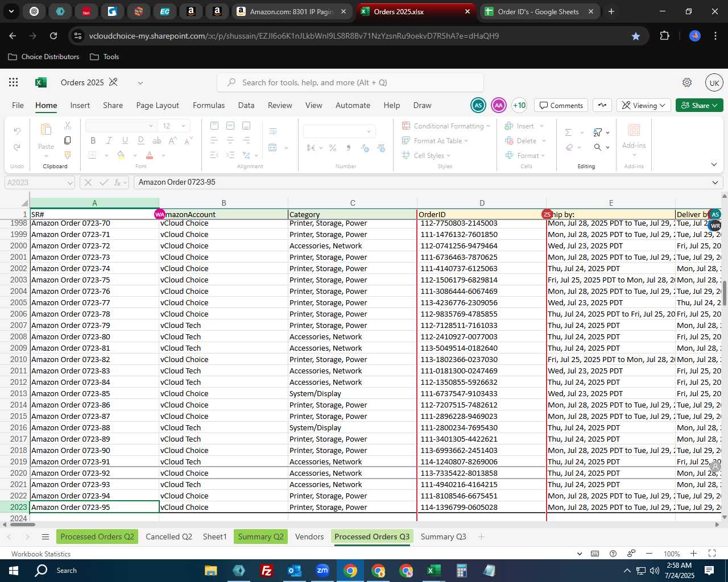Reload the page with the refresh icon
The image size is (728, 582).
[x=53, y=36]
